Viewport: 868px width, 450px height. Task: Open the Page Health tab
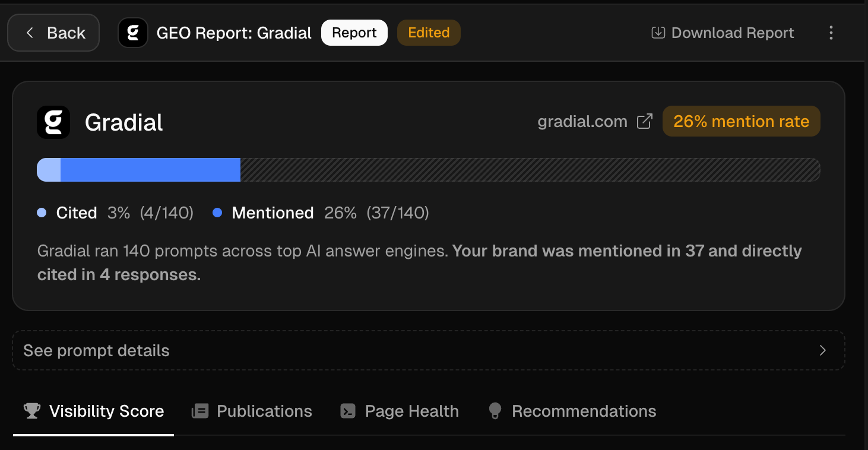pos(400,411)
